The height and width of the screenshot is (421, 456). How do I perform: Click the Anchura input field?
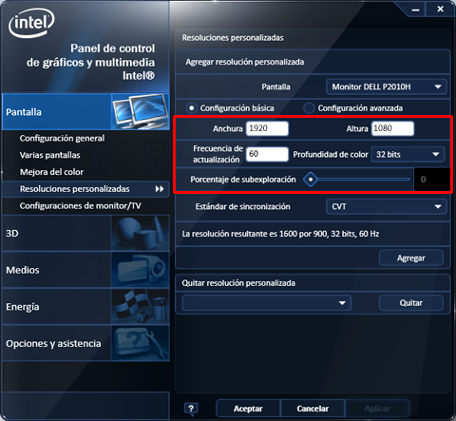(267, 128)
